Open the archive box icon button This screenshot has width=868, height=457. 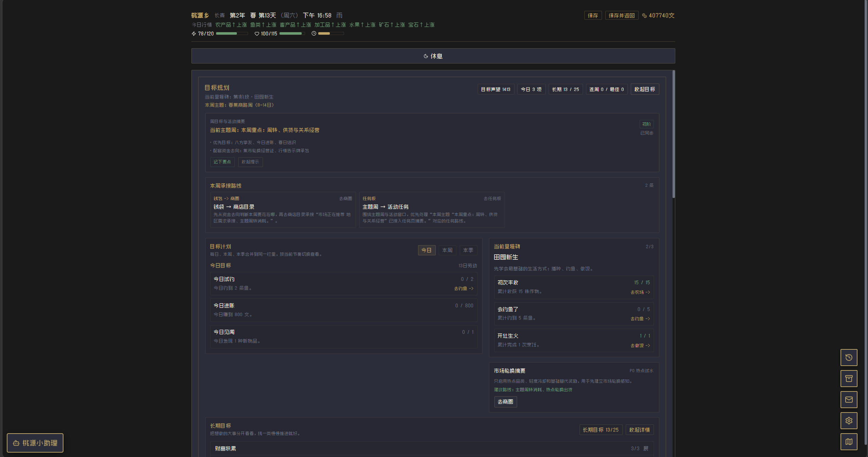click(849, 379)
